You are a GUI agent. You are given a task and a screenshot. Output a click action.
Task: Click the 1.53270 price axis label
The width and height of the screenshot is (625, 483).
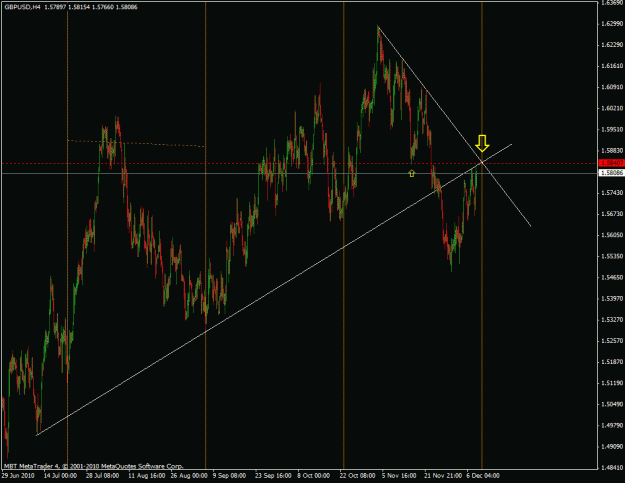(612, 320)
